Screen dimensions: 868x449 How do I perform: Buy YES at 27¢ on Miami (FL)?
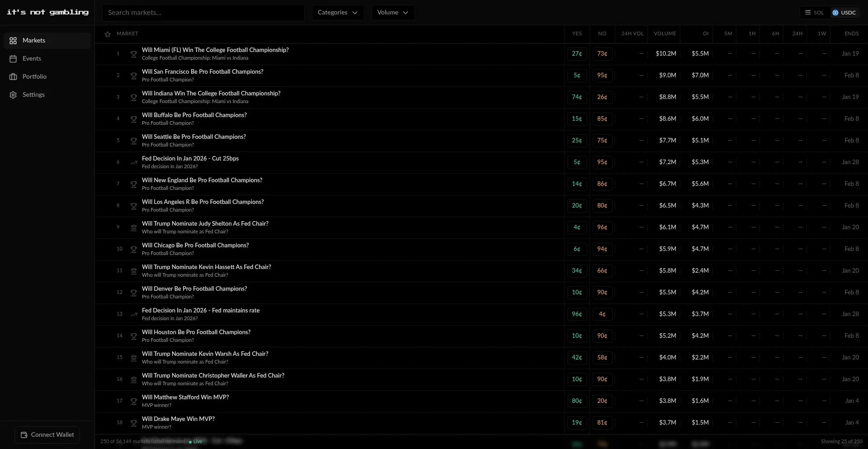tap(577, 54)
